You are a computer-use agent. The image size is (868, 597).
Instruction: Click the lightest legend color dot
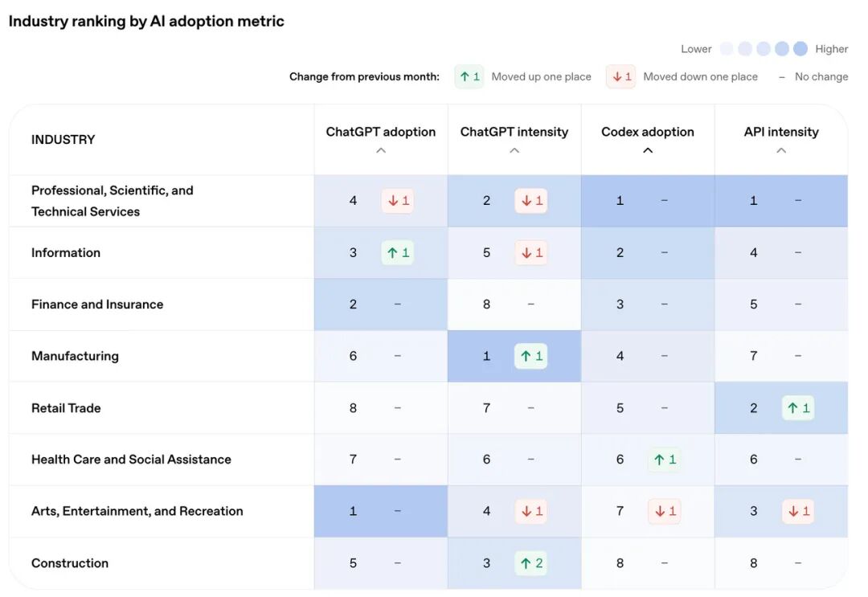click(x=727, y=49)
